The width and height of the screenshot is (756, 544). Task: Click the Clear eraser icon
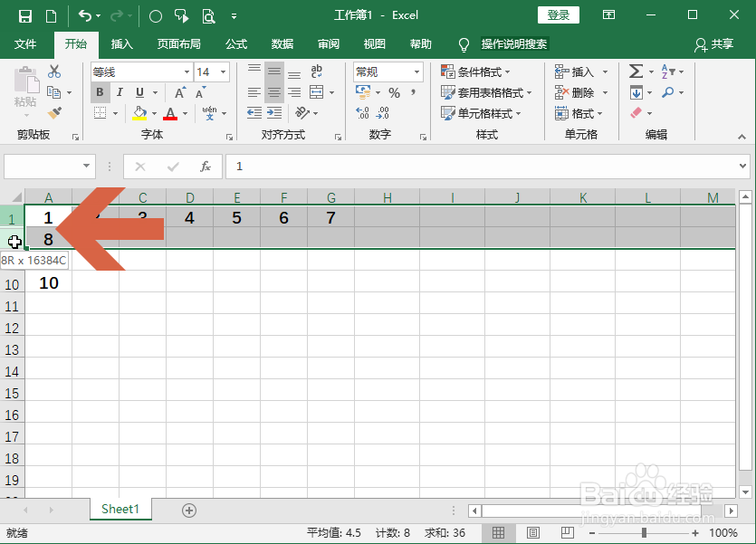pyautogui.click(x=636, y=113)
